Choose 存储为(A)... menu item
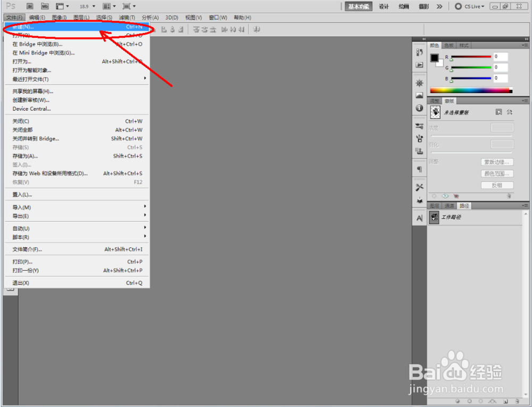 [77, 156]
